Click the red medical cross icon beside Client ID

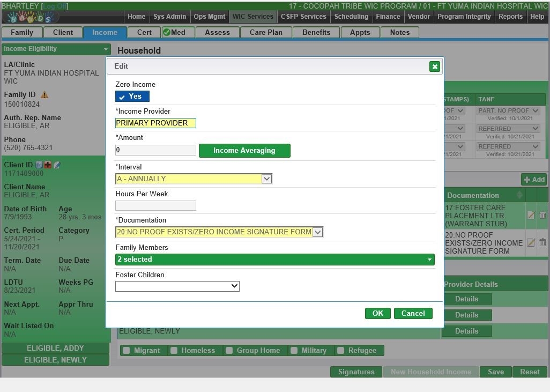coord(48,165)
